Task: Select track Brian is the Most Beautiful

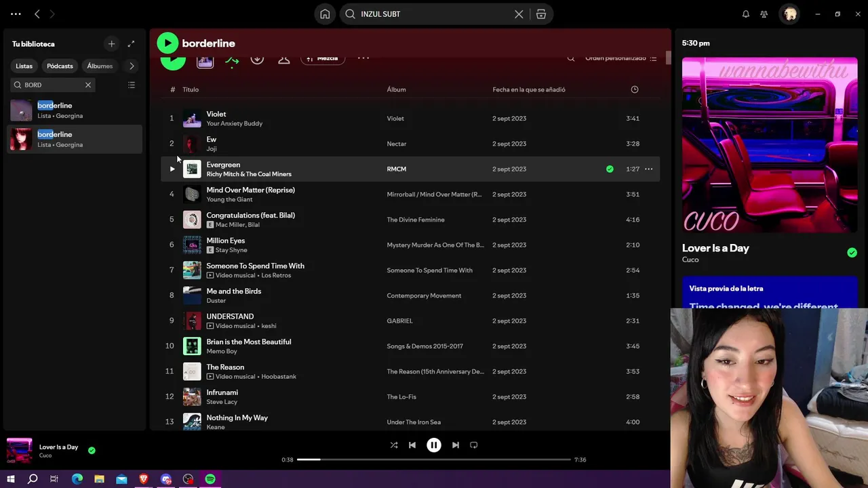Action: (x=249, y=342)
